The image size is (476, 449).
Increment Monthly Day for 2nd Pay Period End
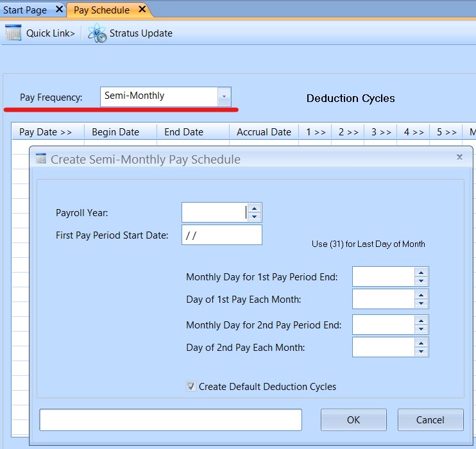tap(421, 321)
